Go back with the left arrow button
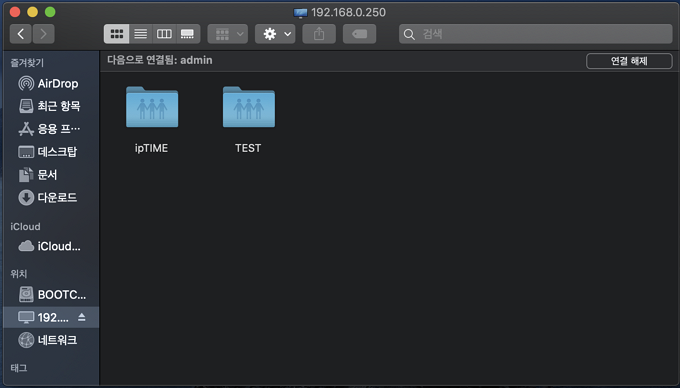The width and height of the screenshot is (680, 388). coord(20,34)
